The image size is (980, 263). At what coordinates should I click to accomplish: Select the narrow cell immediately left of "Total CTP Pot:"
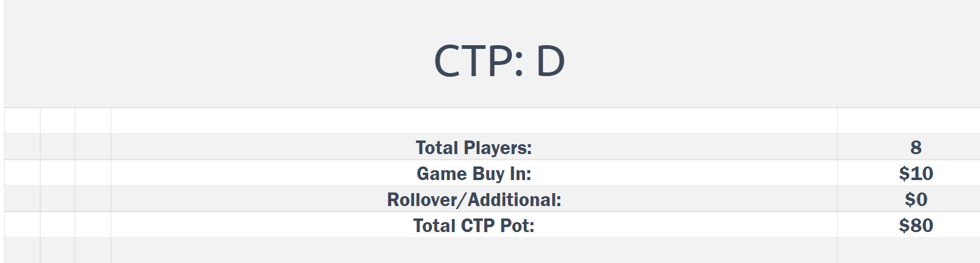[x=93, y=225]
